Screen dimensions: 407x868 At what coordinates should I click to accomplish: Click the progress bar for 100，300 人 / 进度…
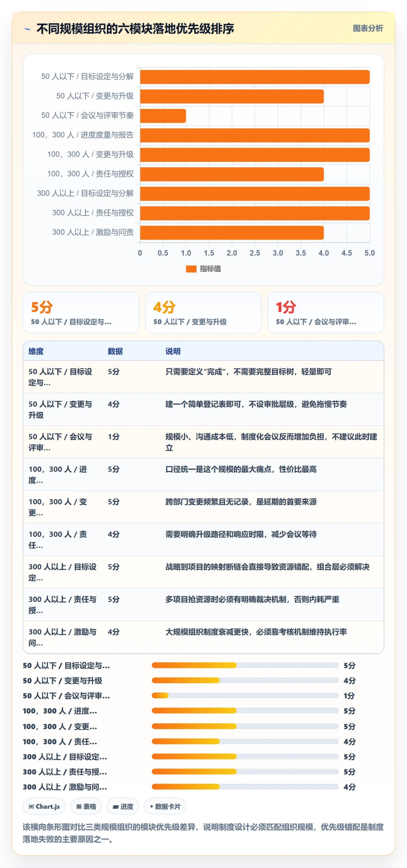[245, 711]
